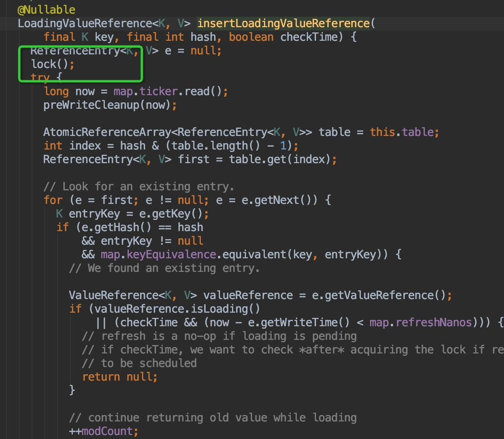The height and width of the screenshot is (439, 504).
Task: Click AtomicReferenceArray type name
Action: [107, 132]
